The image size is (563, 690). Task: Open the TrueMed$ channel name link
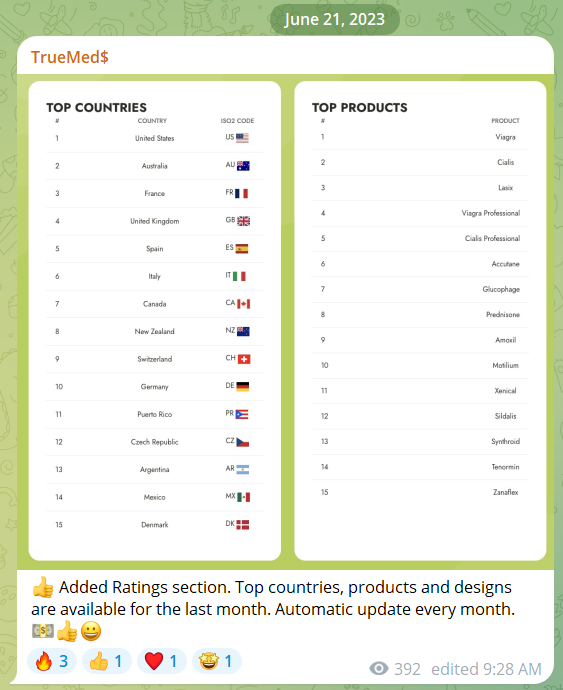(70, 57)
